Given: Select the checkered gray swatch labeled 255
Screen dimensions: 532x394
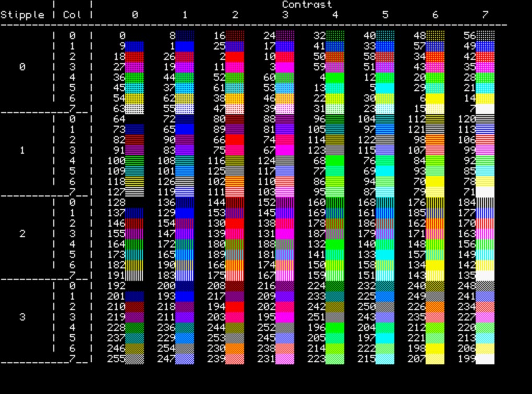Looking at the screenshot, I should point(135,359).
